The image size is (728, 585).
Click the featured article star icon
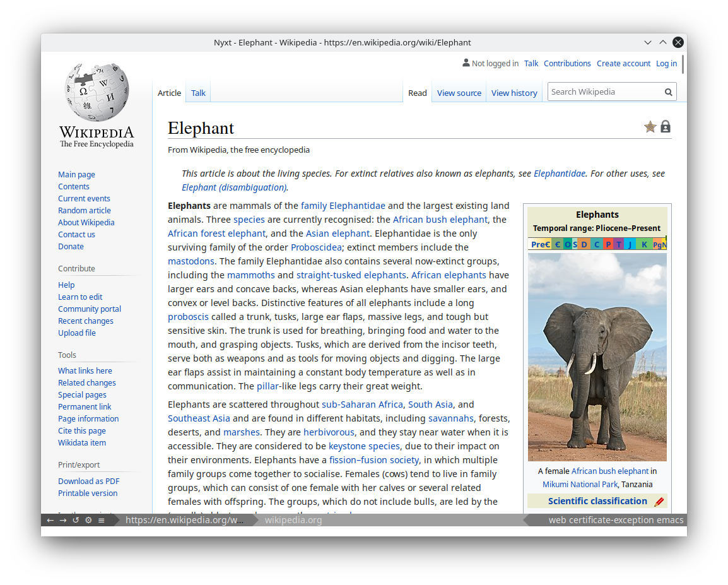(x=650, y=126)
